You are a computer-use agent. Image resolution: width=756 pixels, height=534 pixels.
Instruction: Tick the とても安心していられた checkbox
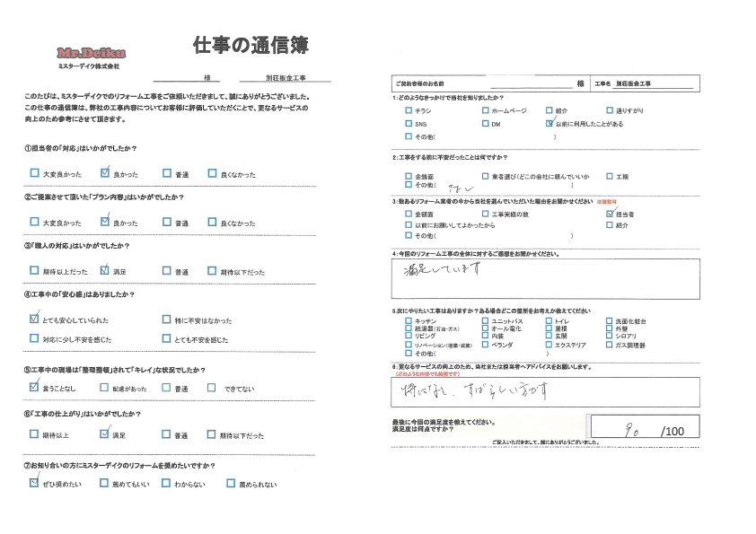pos(34,319)
